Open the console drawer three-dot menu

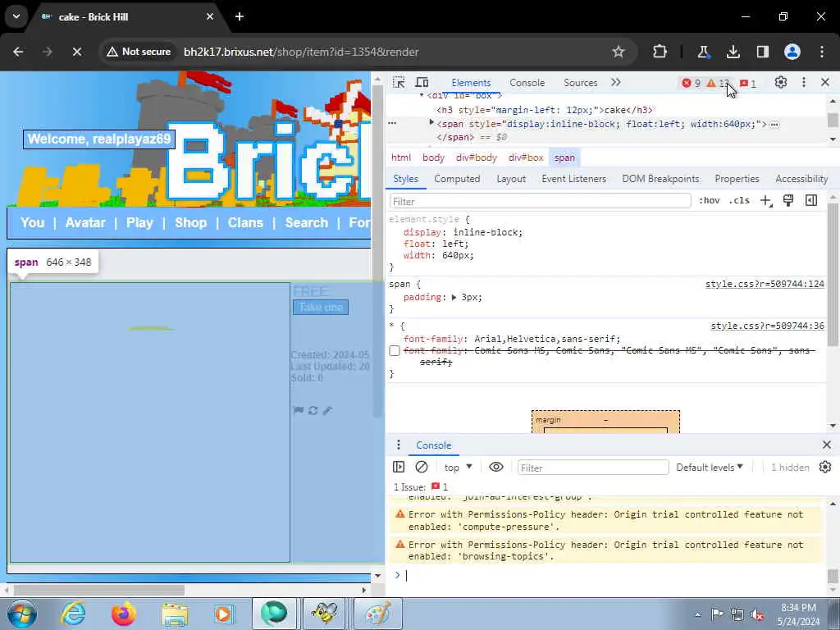click(398, 445)
